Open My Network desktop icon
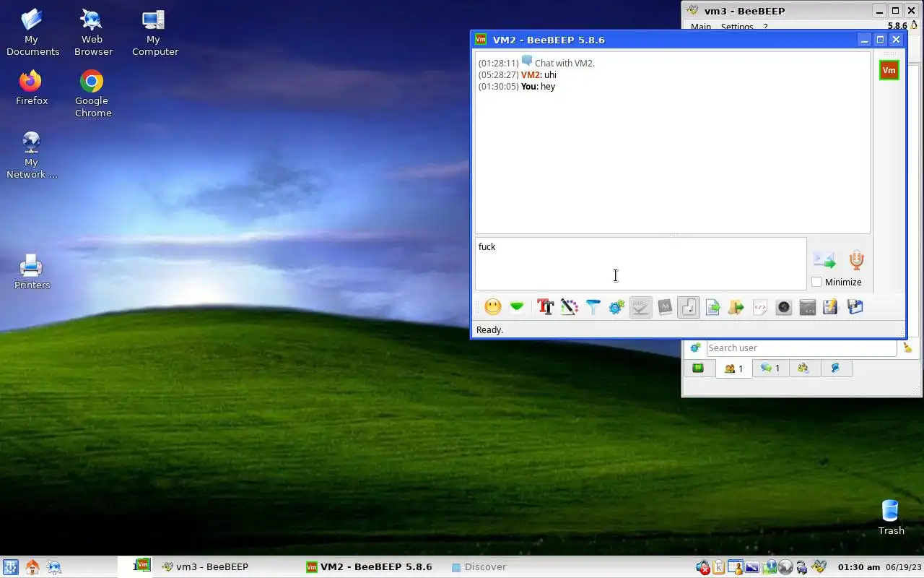Image resolution: width=924 pixels, height=578 pixels. tap(31, 155)
